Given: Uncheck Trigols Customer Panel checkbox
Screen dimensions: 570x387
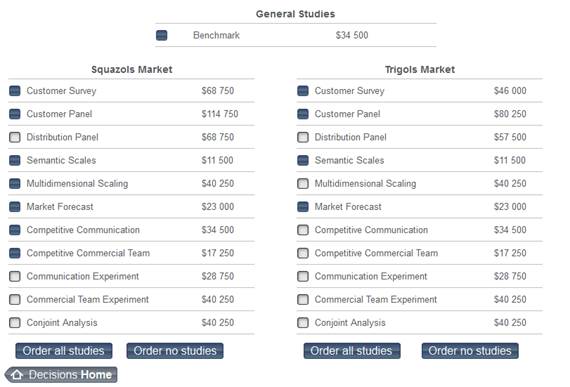Looking at the screenshot, I should pyautogui.click(x=303, y=114).
